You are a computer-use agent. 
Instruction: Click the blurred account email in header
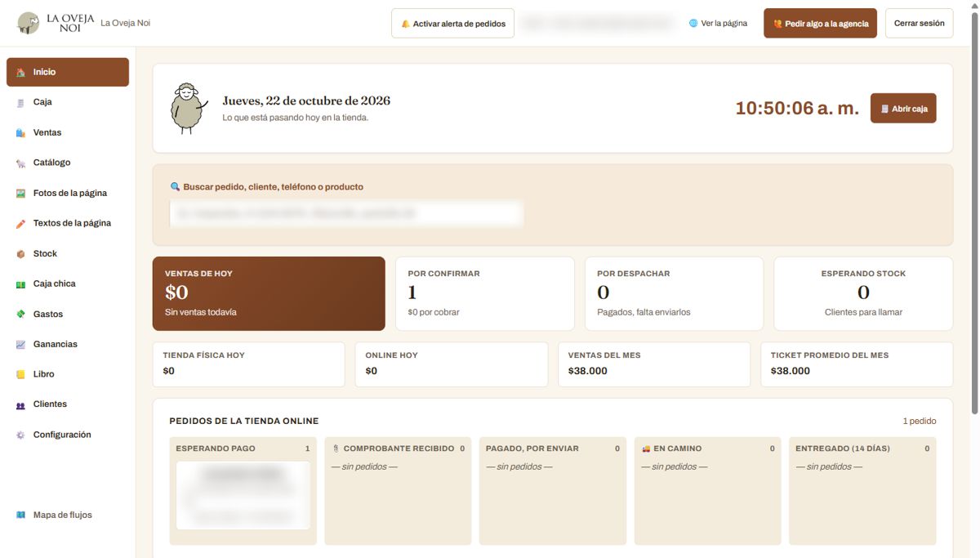click(x=599, y=24)
